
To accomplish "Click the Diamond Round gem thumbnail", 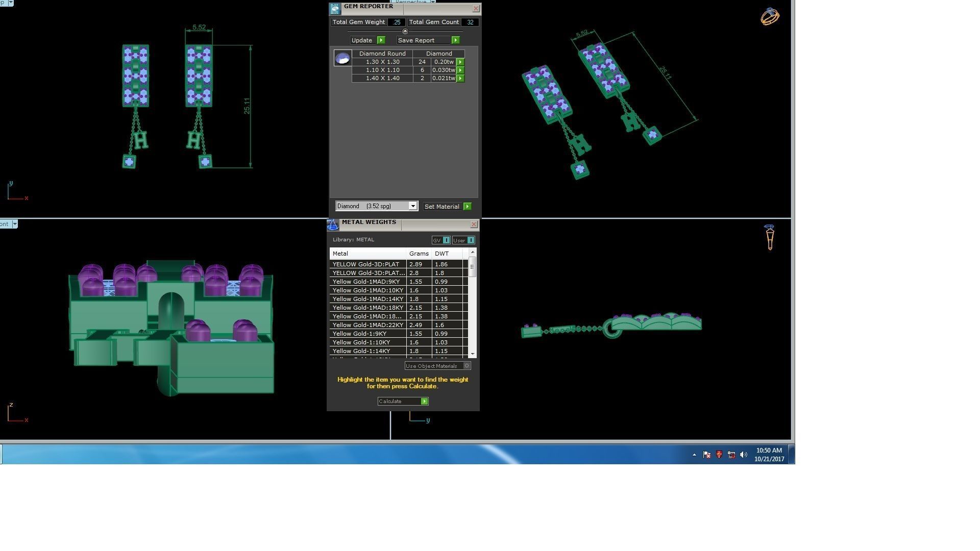I will click(x=342, y=58).
